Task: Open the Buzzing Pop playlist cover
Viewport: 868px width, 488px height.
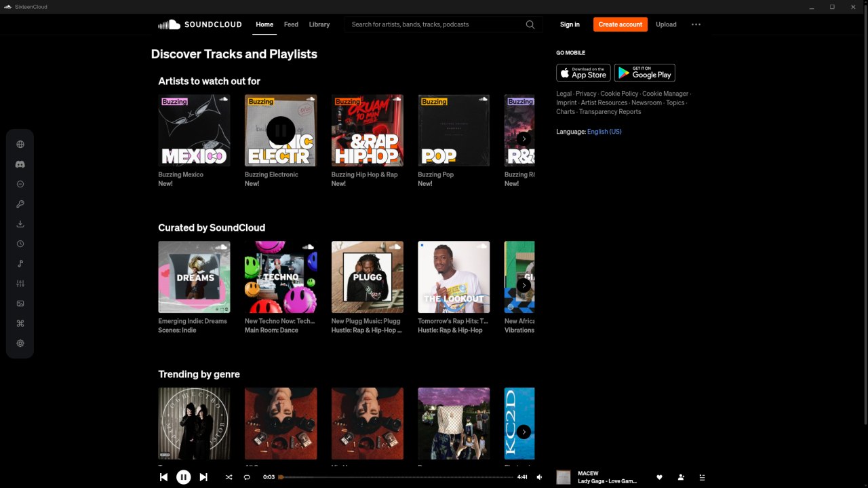Action: pos(454,130)
